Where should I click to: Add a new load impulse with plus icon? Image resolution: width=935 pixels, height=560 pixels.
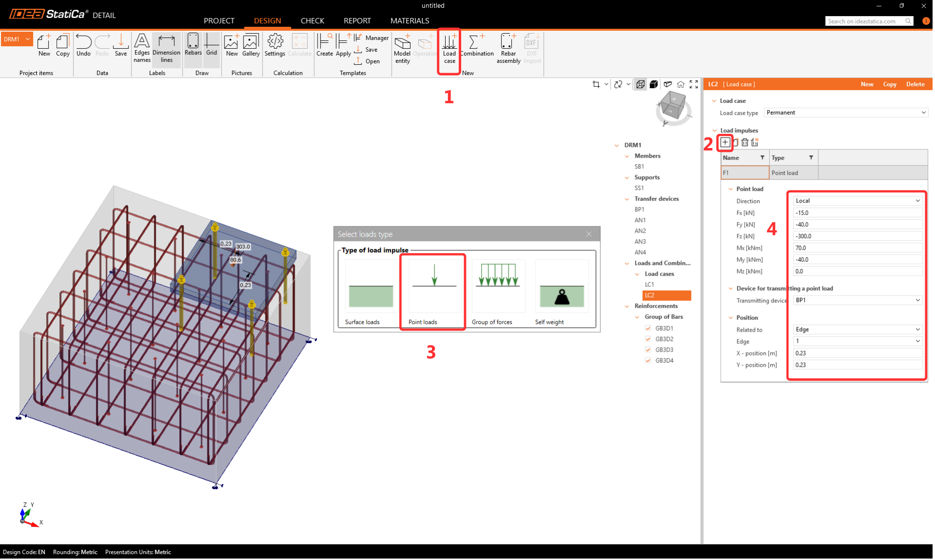pos(725,142)
